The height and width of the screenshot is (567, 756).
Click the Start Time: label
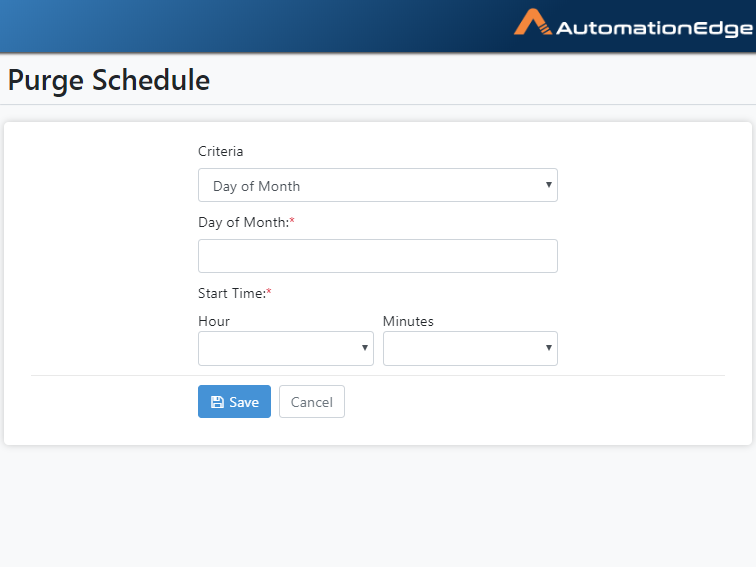(232, 293)
